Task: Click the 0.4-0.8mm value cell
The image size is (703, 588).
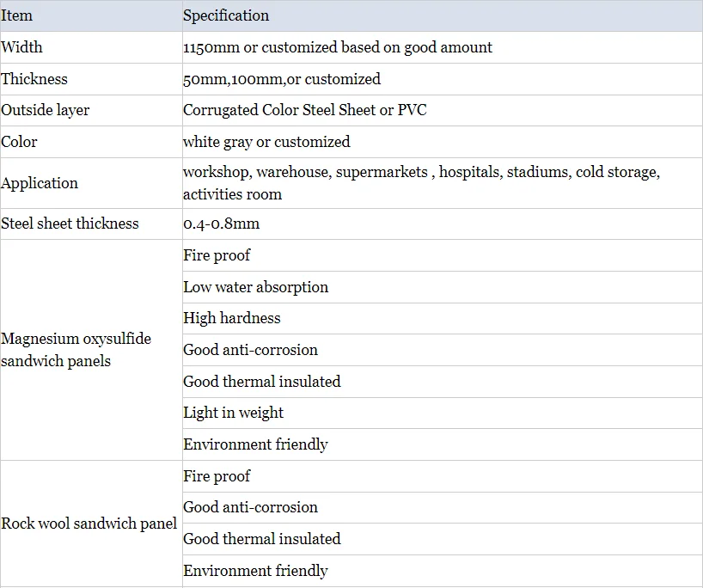Action: (222, 224)
